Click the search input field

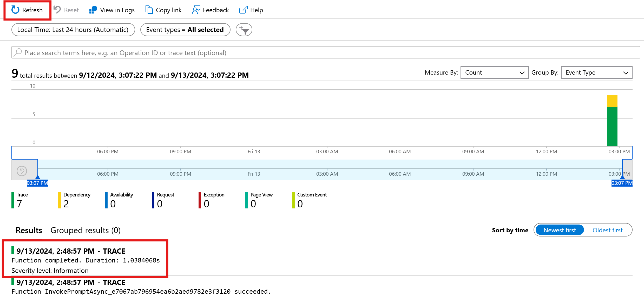321,52
